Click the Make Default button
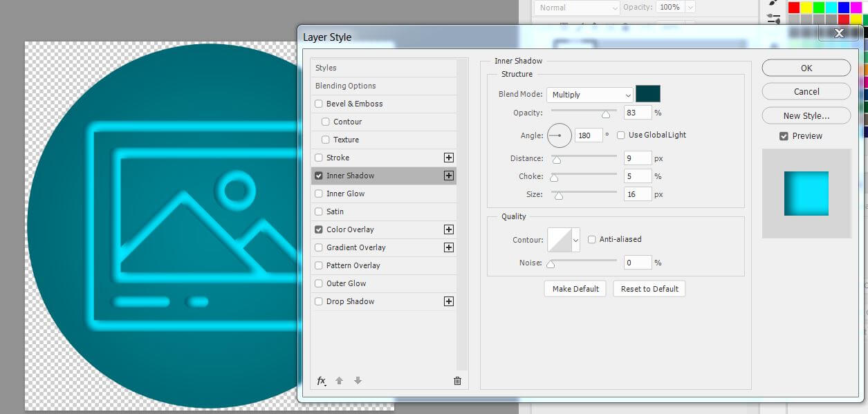The width and height of the screenshot is (868, 414). click(575, 289)
